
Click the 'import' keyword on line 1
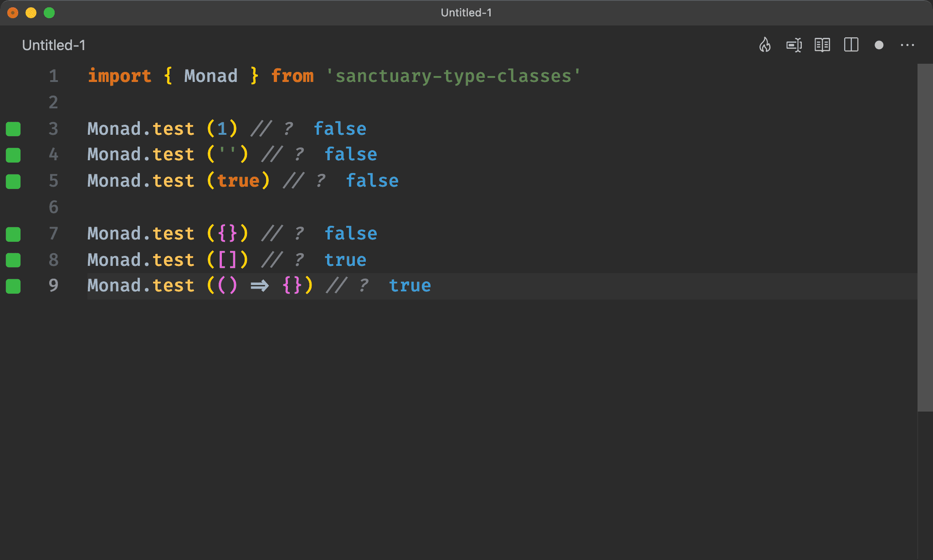coord(119,76)
